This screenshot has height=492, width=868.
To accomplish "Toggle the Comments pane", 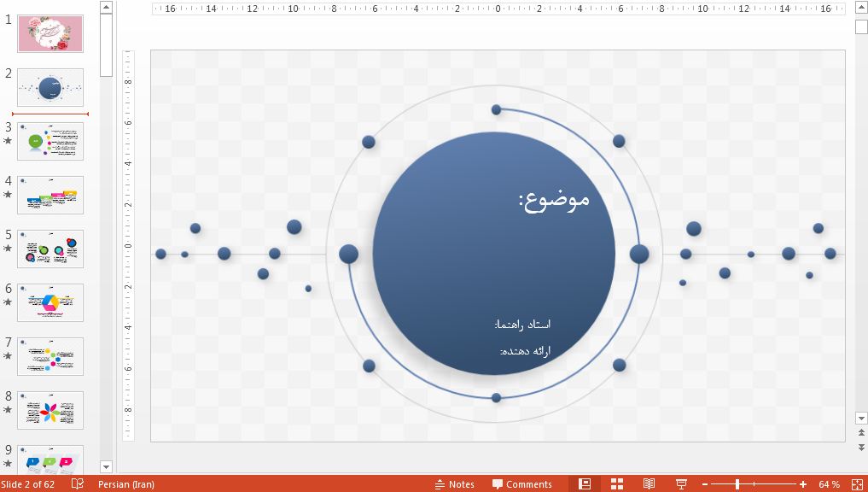I will [x=521, y=483].
